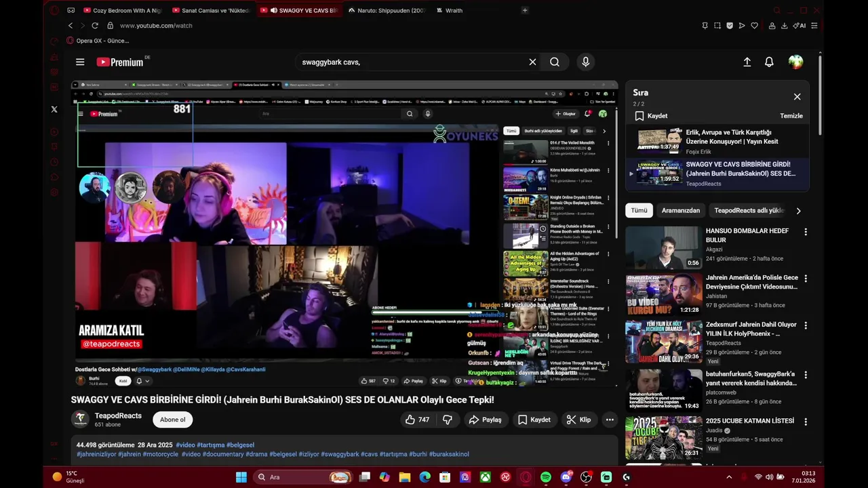868x488 pixels.
Task: Save the video with the Kaydet button under player
Action: 534,420
